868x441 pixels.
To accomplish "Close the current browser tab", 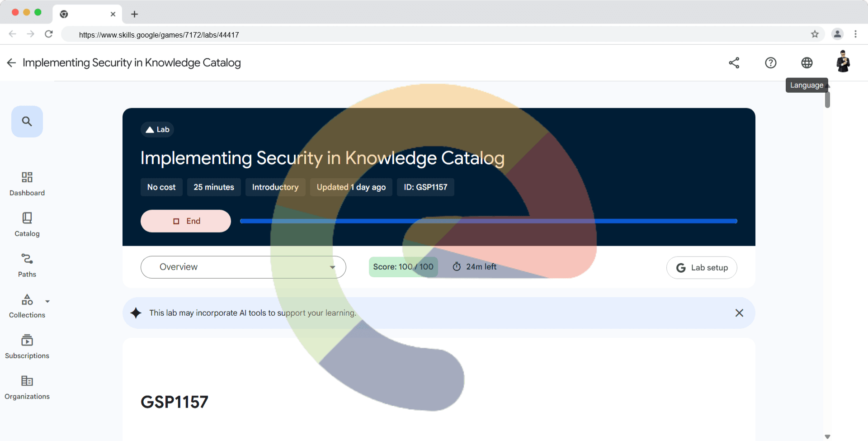I will pyautogui.click(x=113, y=14).
